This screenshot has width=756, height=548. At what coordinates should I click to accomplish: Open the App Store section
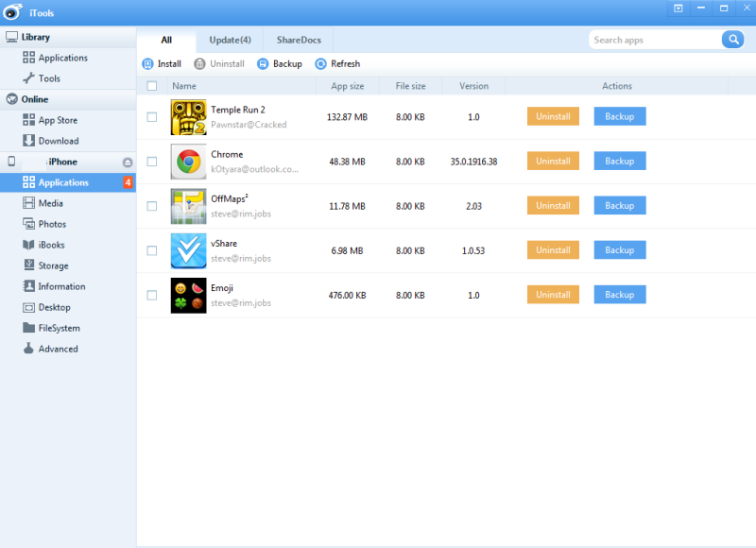57,120
